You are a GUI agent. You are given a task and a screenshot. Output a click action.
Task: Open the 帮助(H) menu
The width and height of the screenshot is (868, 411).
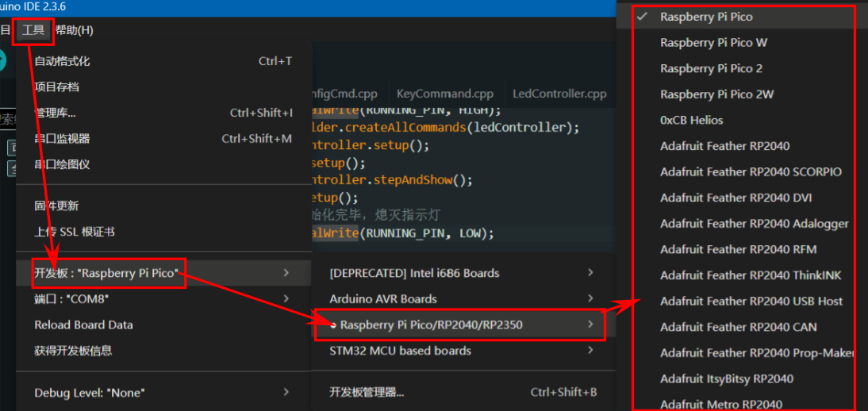(74, 30)
